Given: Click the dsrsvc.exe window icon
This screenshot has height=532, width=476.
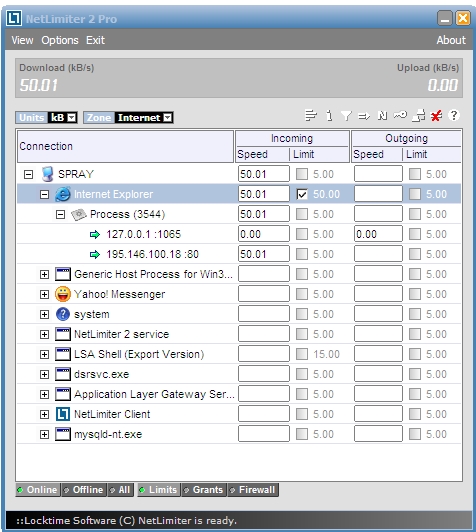Looking at the screenshot, I should point(63,374).
